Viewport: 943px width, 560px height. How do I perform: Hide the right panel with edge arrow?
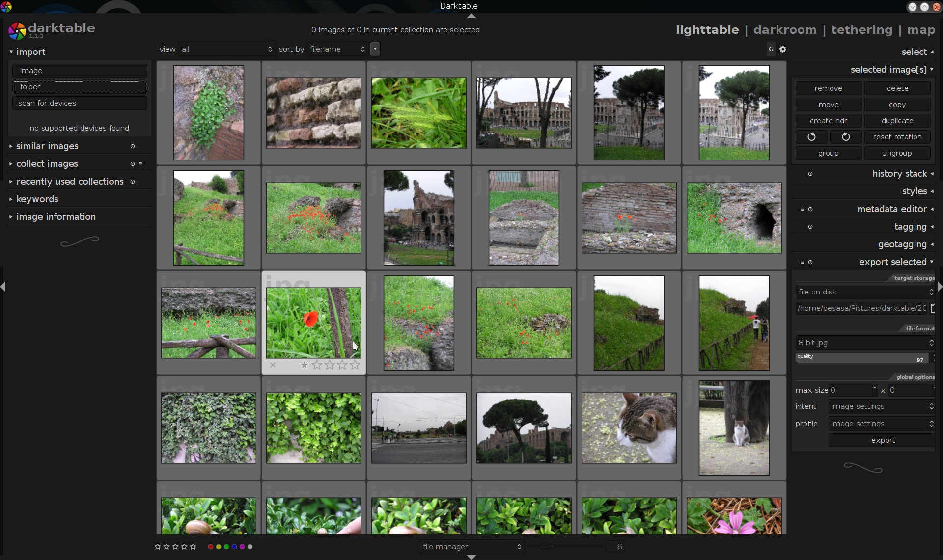[940, 287]
